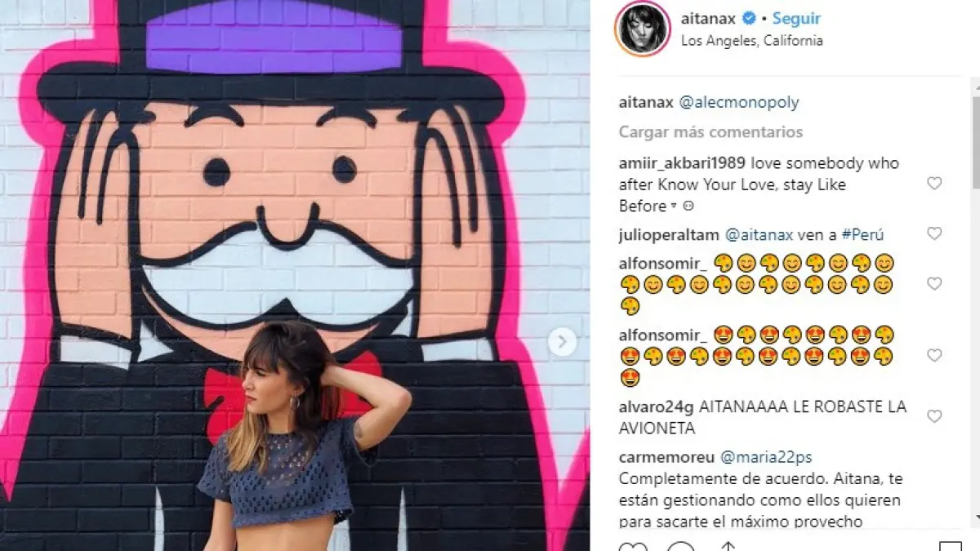The height and width of the screenshot is (551, 980).
Task: Like alfonsomir_'s first emoji comment heart
Action: tap(934, 284)
